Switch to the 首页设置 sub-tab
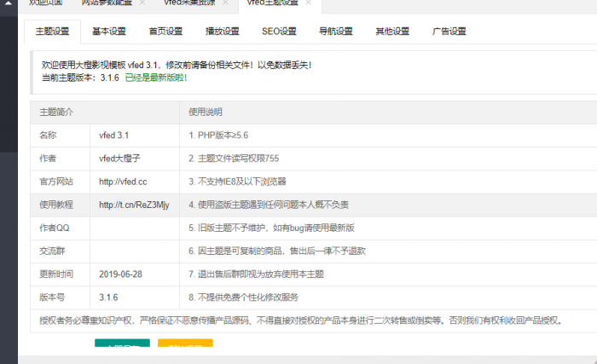Screen dimensions: 597x364 pyautogui.click(x=165, y=32)
